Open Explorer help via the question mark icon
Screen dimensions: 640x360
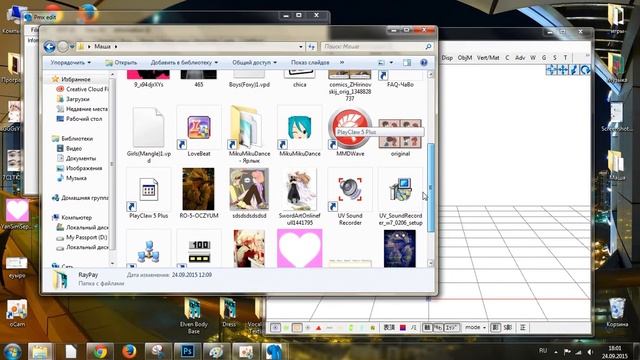424,62
